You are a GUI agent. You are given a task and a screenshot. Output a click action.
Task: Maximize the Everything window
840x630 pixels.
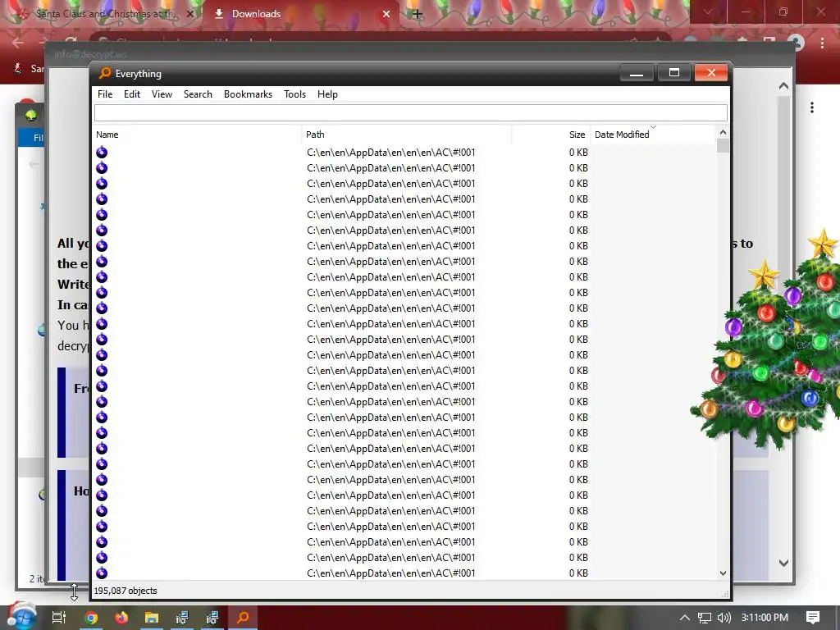tap(674, 73)
